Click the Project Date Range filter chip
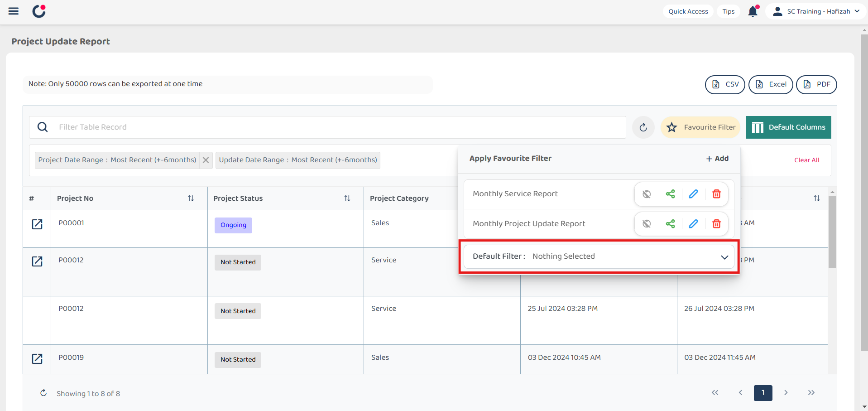Image resolution: width=868 pixels, height=411 pixels. tap(117, 160)
